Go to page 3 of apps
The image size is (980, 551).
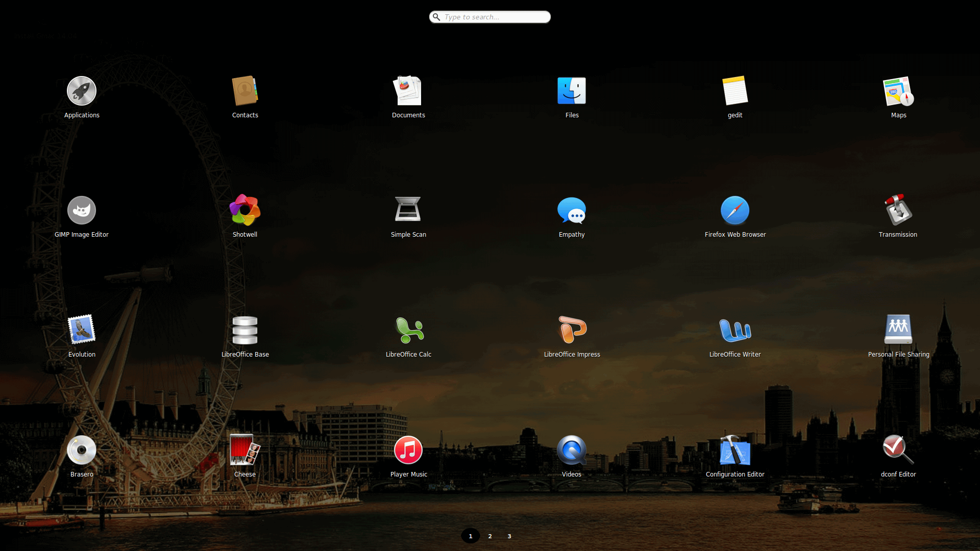[x=509, y=536]
